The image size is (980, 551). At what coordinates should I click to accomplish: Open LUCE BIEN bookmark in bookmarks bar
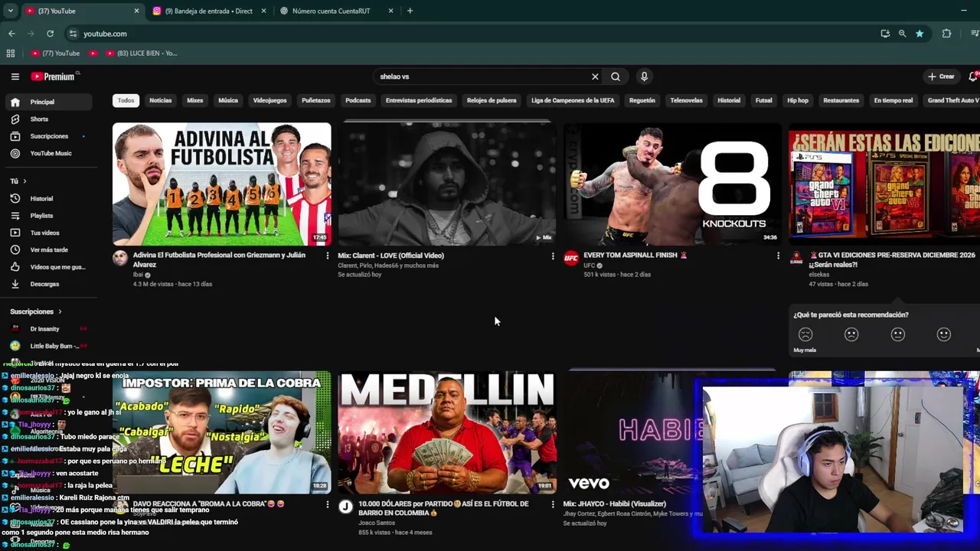[x=142, y=54]
